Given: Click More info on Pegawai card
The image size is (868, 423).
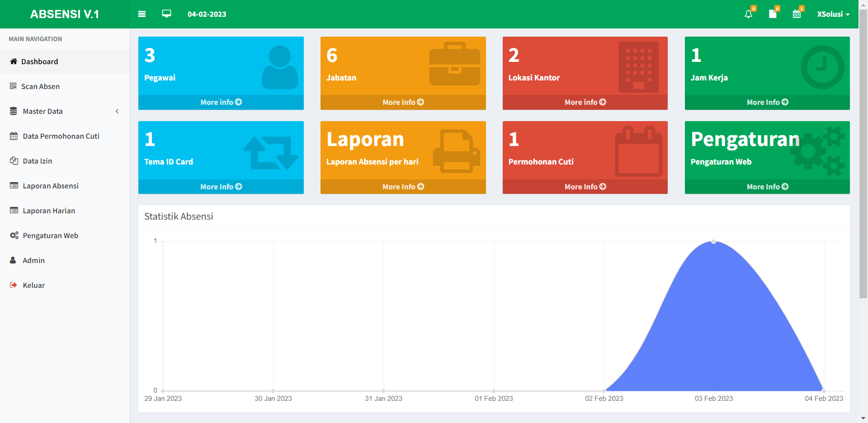Looking at the screenshot, I should pyautogui.click(x=221, y=102).
